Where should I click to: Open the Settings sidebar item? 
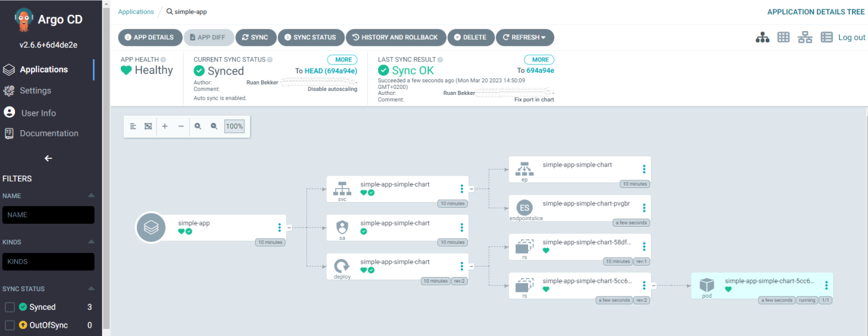pos(35,91)
